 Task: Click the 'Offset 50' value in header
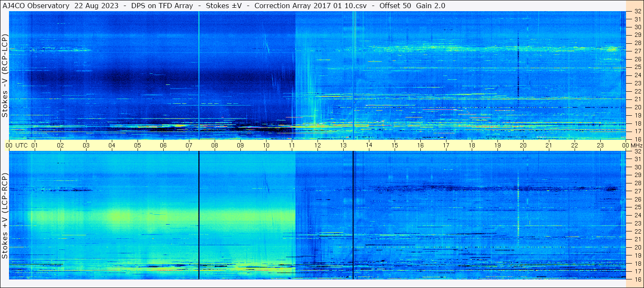396,6
